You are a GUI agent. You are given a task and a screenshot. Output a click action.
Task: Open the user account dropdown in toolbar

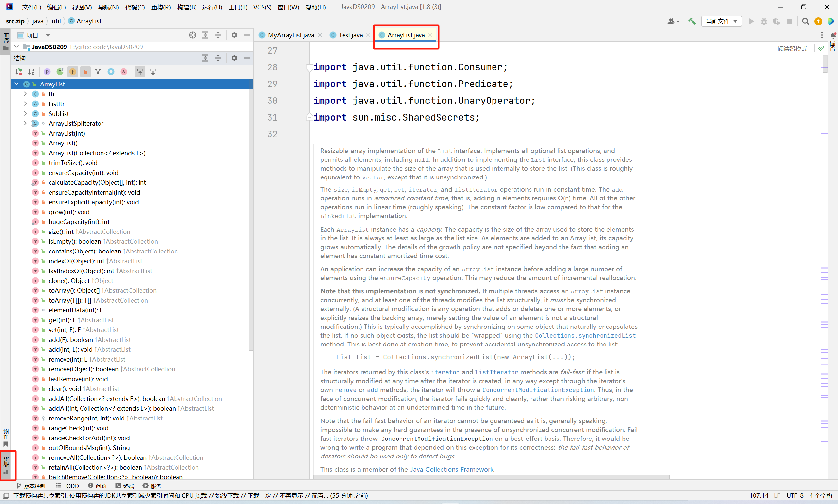[673, 21]
